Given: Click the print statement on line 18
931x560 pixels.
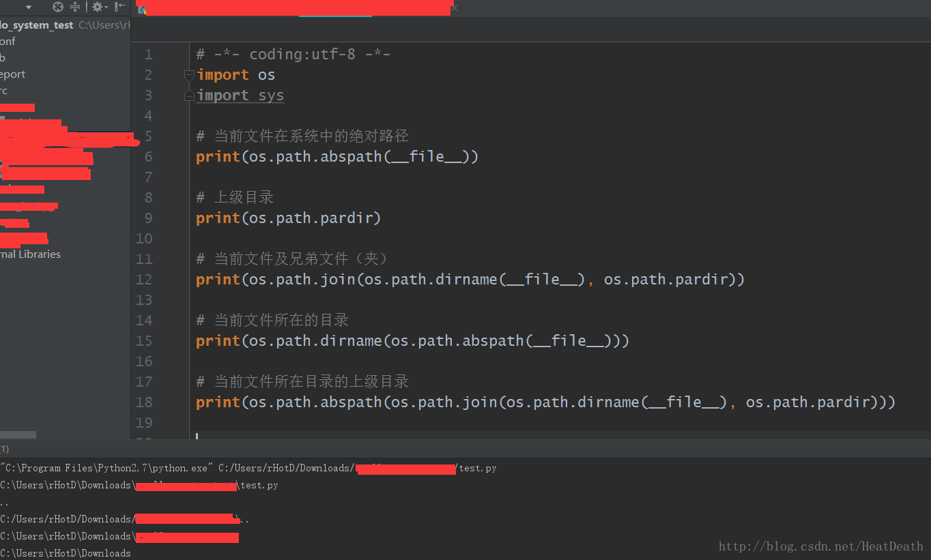Looking at the screenshot, I should pos(545,402).
